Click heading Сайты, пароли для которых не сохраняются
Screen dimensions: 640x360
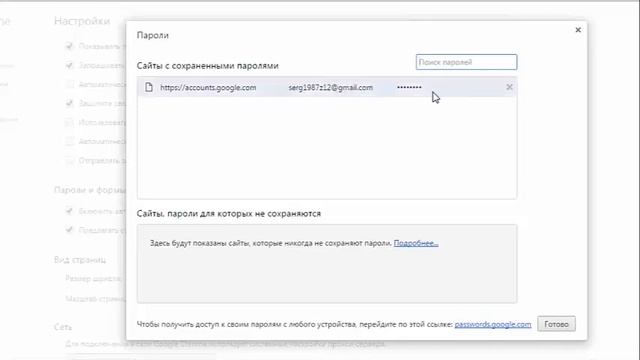click(x=229, y=213)
